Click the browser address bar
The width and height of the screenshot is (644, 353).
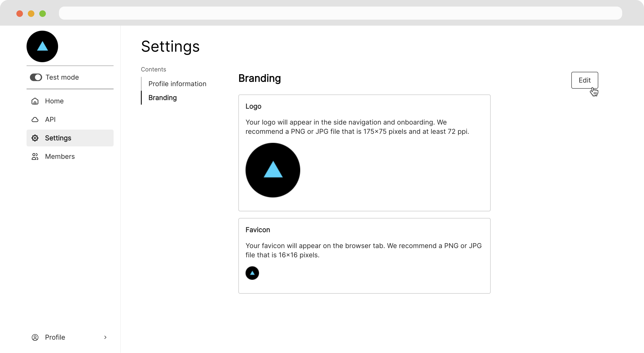[x=340, y=13]
